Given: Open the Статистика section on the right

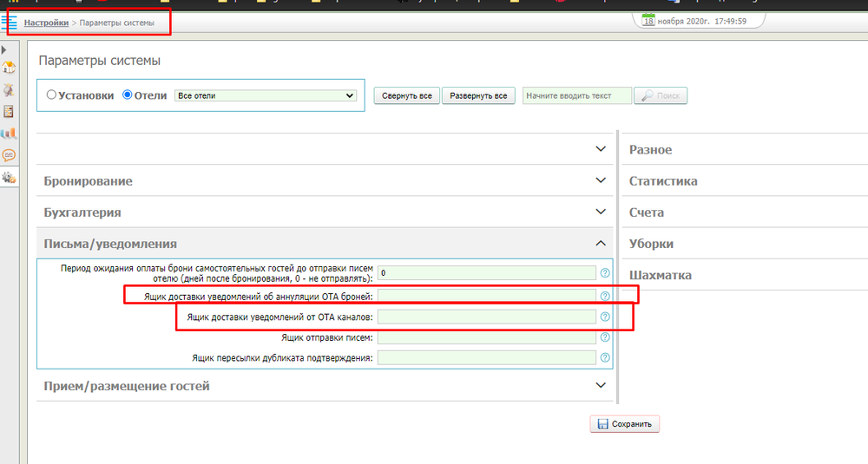Looking at the screenshot, I should tap(663, 181).
